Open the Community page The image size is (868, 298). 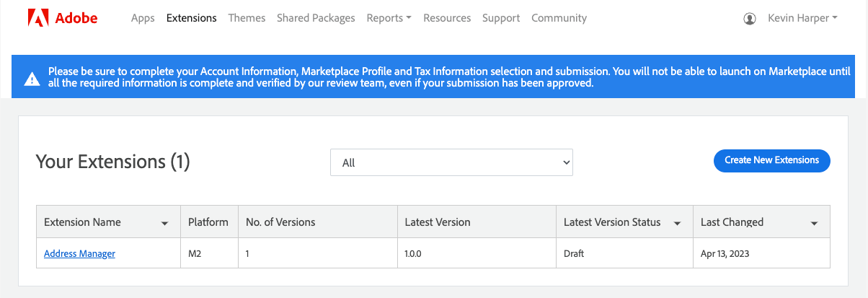tap(559, 18)
